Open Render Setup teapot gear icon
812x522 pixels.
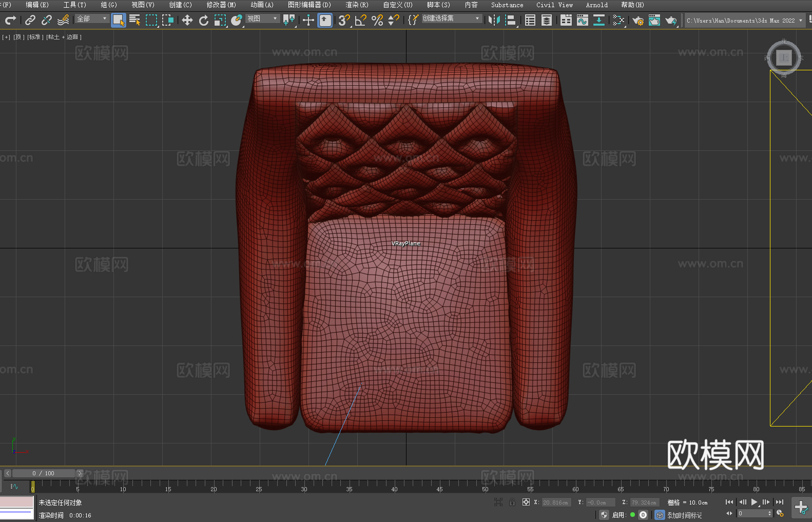pos(638,20)
